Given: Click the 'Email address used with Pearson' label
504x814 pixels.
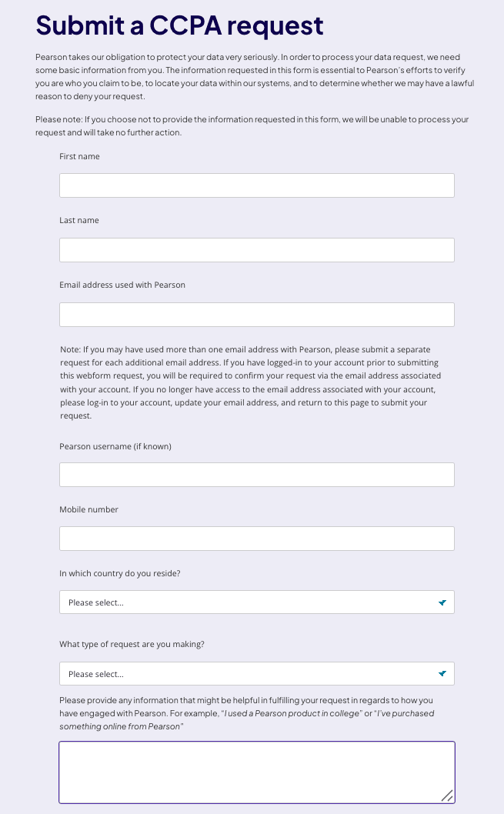Looking at the screenshot, I should pyautogui.click(x=122, y=285).
